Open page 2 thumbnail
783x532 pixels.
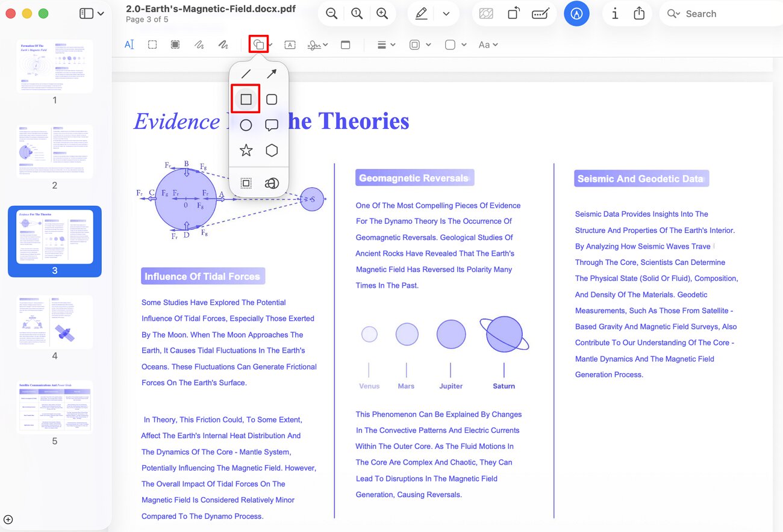[55, 152]
